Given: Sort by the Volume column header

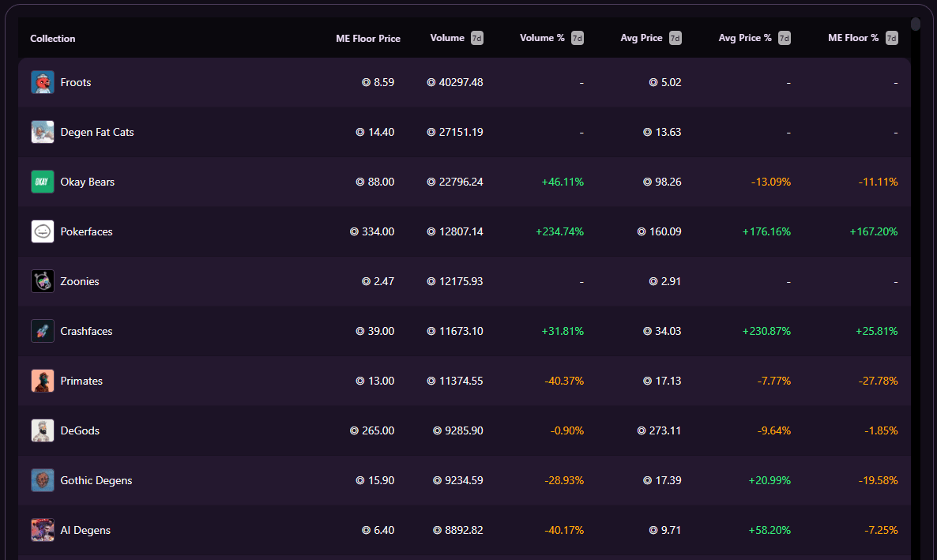Looking at the screenshot, I should (x=447, y=38).
